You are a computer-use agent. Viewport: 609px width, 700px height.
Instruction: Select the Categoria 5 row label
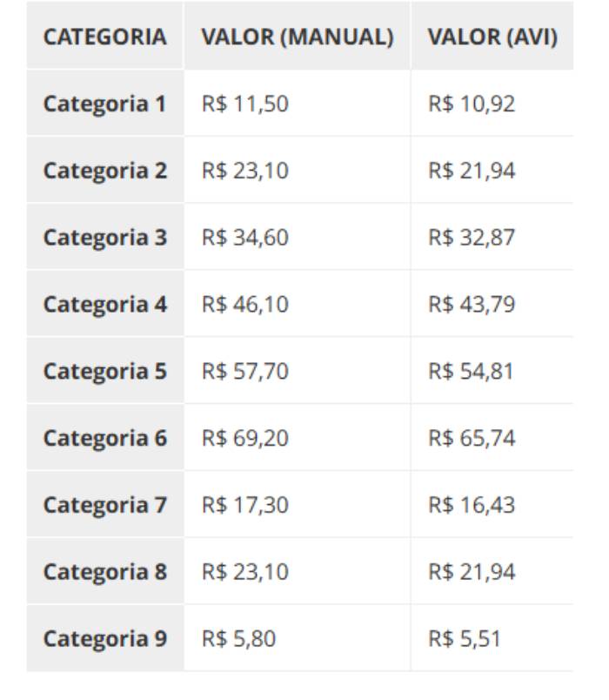pyautogui.click(x=105, y=372)
